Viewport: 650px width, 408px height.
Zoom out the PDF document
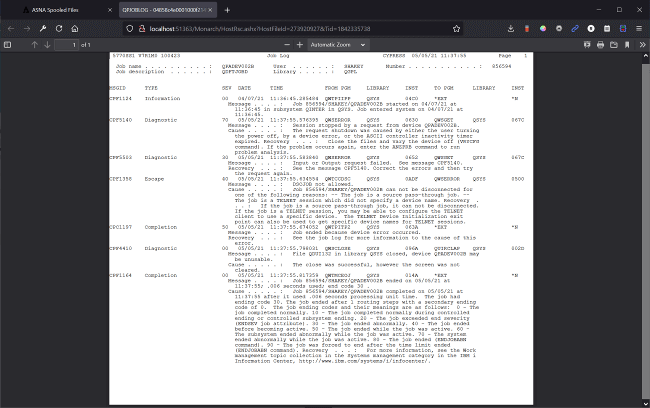pyautogui.click(x=287, y=45)
